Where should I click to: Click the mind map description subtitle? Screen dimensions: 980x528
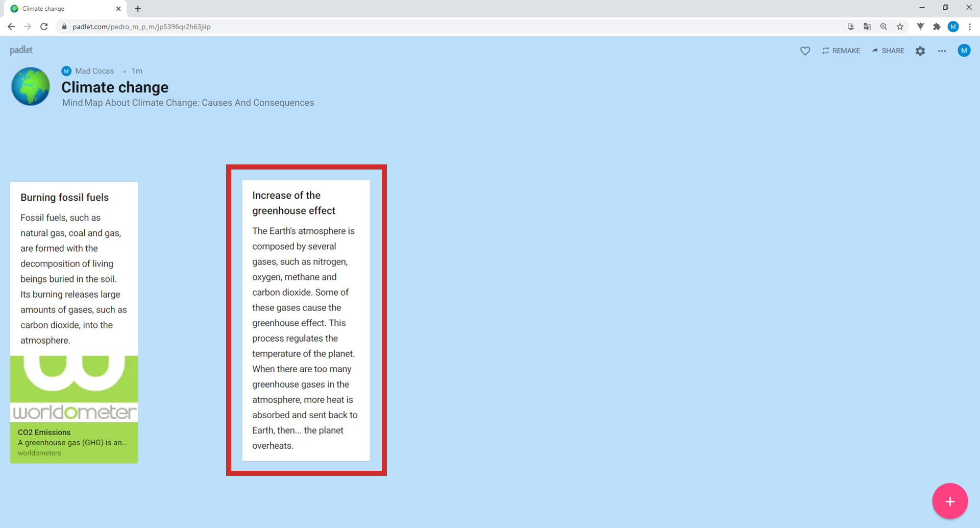click(x=188, y=103)
